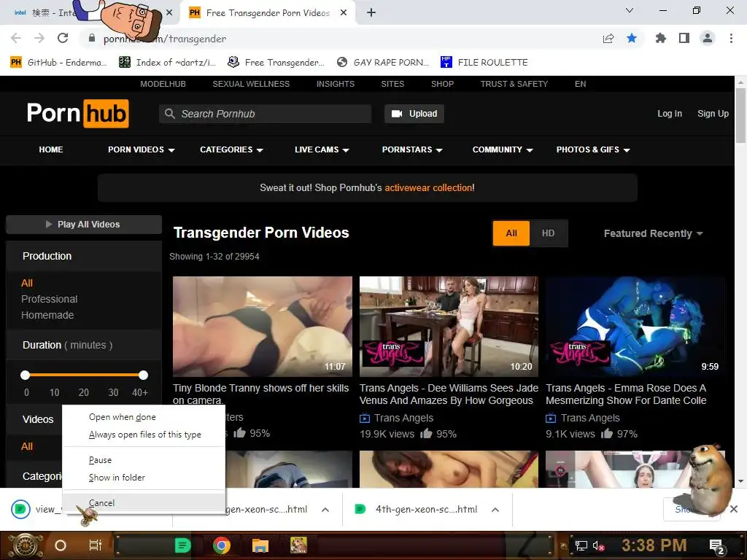Click the Log In link
Viewport: 747px width, 560px height.
tap(670, 114)
